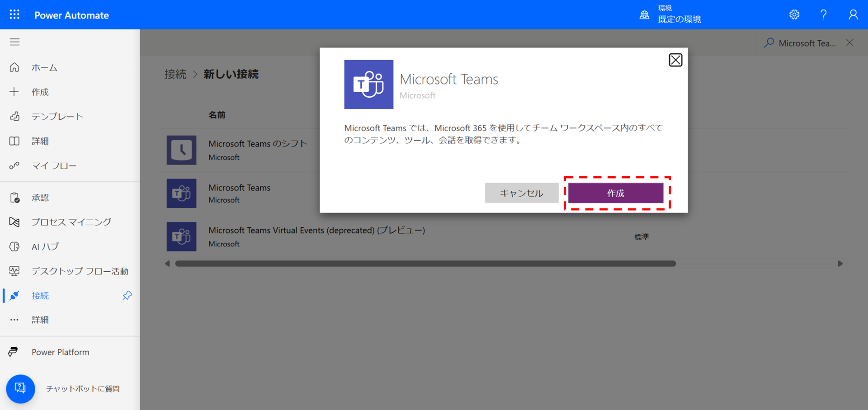Click the 接続 plug icon
The image size is (868, 410).
14,295
